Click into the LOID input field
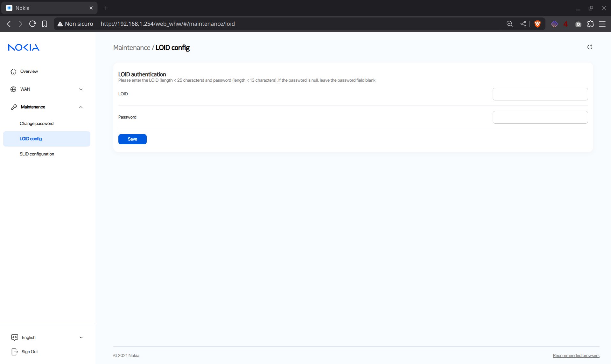The image size is (611, 364). point(540,94)
